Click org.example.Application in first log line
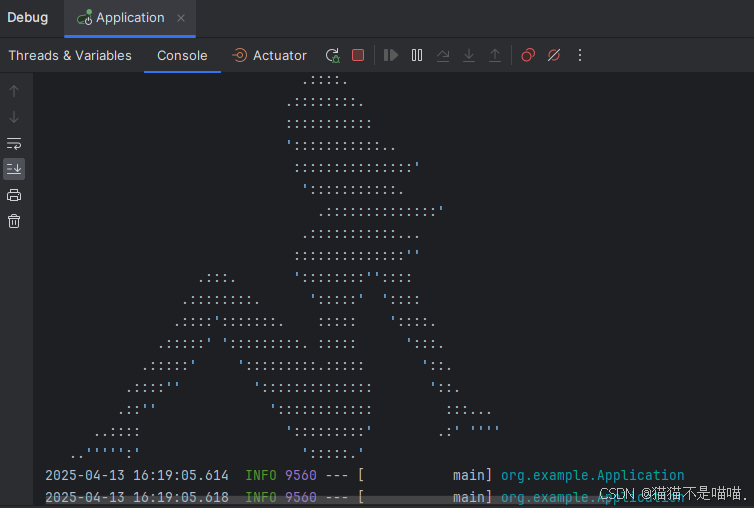754x508 pixels. tap(592, 475)
